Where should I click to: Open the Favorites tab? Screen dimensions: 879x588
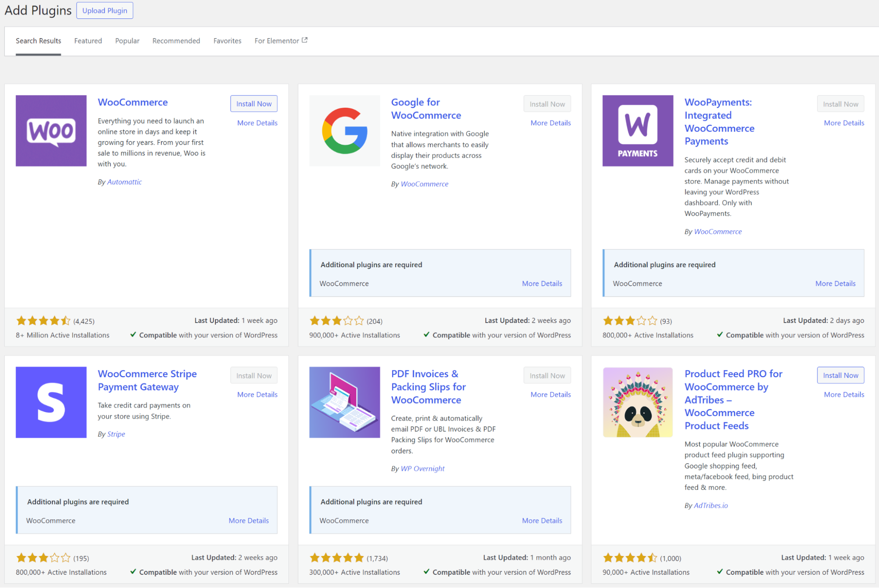227,41
